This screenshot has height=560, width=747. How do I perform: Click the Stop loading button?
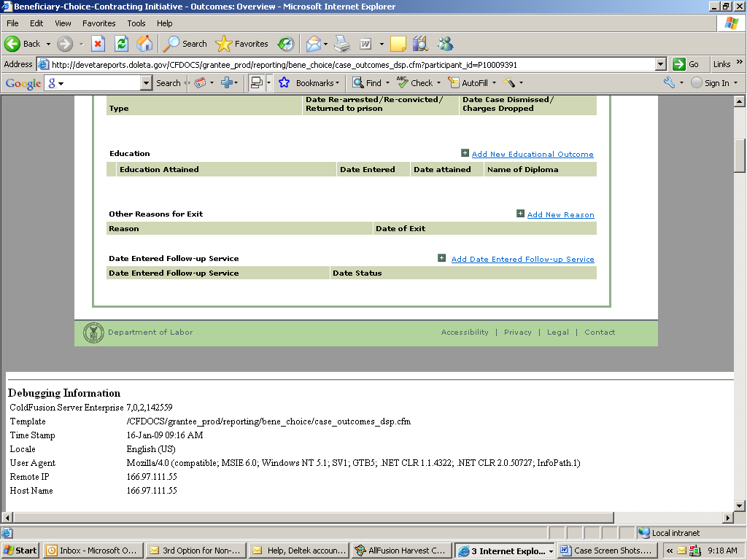click(x=98, y=44)
